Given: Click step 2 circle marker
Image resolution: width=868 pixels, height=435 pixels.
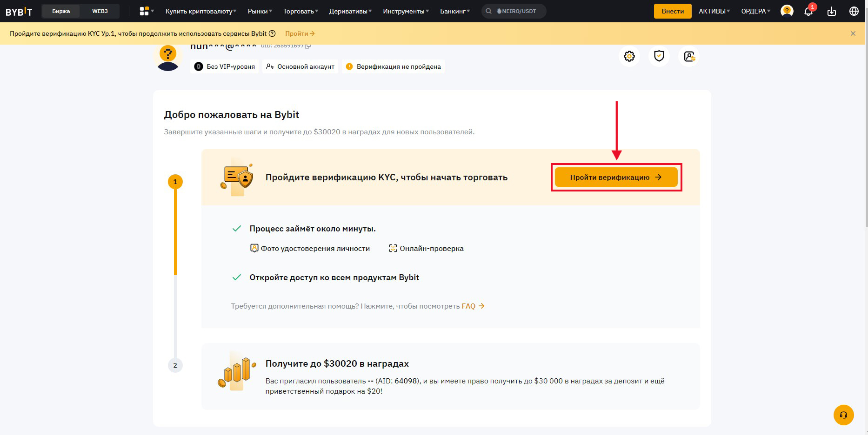Looking at the screenshot, I should pos(175,365).
